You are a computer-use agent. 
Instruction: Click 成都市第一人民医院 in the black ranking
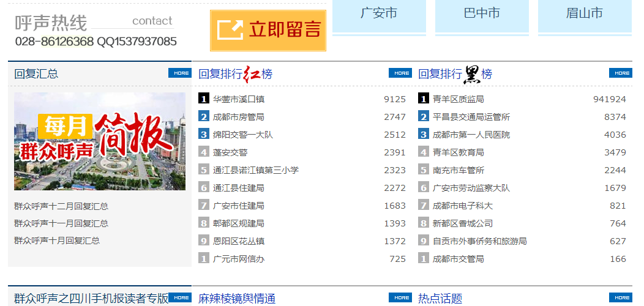(x=471, y=135)
